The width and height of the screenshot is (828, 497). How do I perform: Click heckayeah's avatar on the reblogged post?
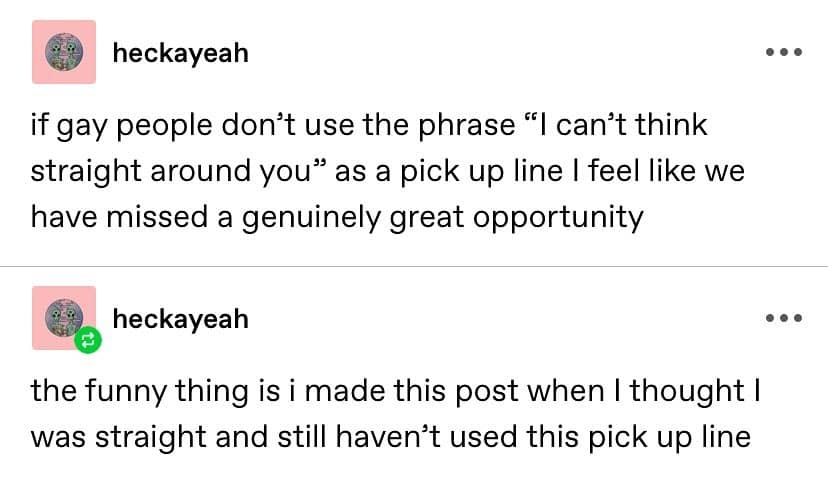[64, 318]
